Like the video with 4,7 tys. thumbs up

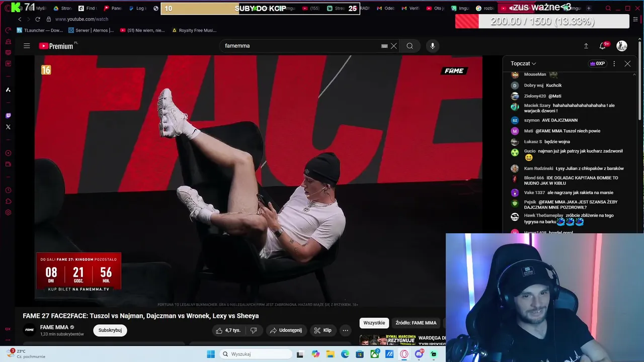tap(228, 330)
